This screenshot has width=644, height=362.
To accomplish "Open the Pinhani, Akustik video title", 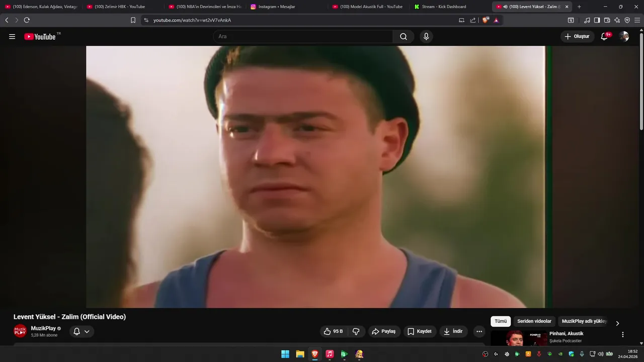I will tap(566, 333).
